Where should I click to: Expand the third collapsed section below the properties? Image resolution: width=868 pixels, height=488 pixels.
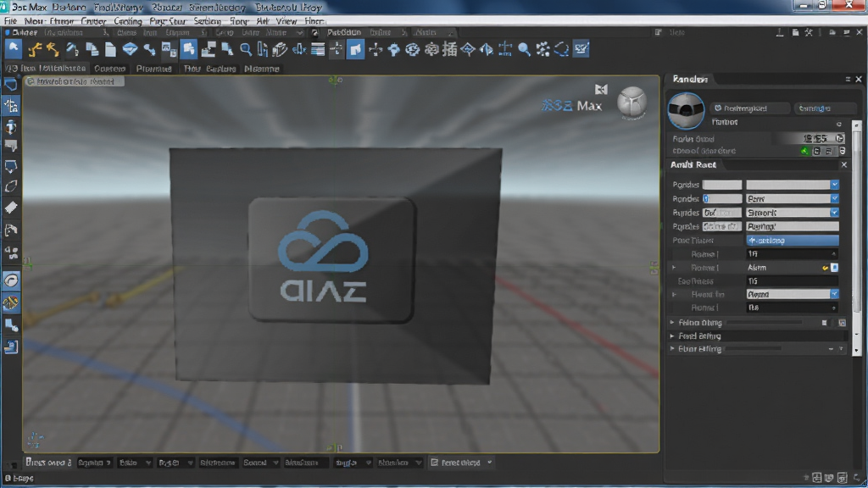tap(672, 348)
